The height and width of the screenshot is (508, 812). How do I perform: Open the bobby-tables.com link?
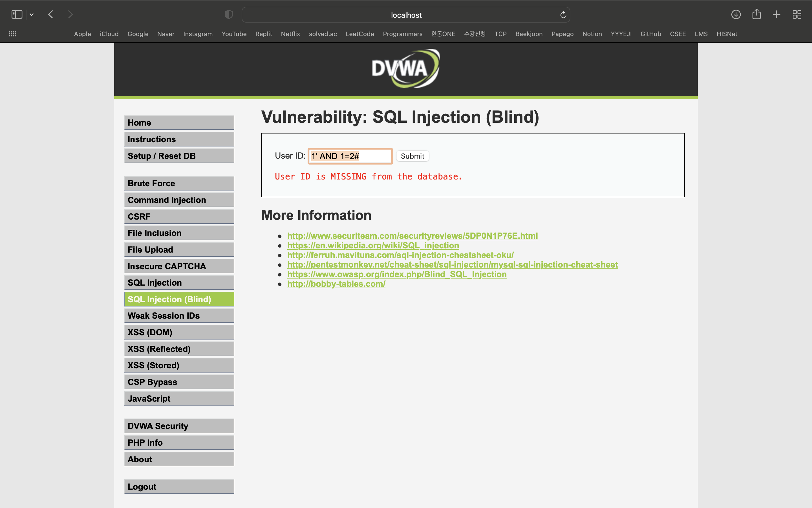(x=336, y=284)
